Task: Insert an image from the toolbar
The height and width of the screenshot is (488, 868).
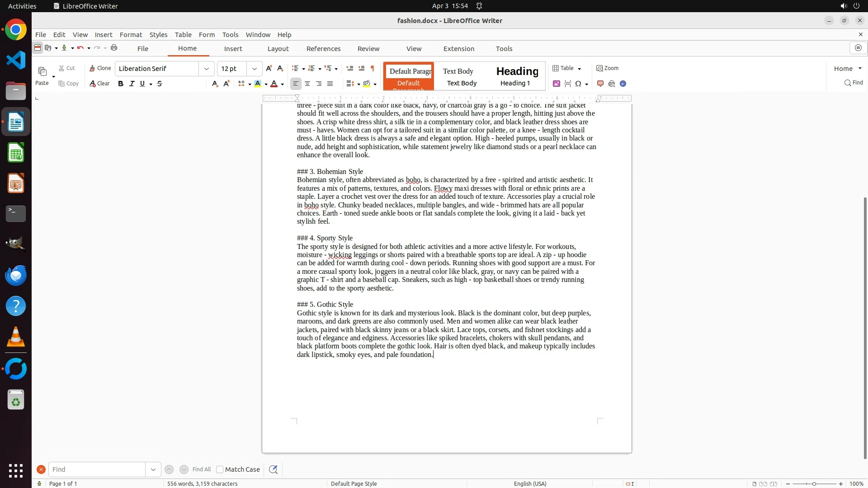Action: [x=557, y=84]
